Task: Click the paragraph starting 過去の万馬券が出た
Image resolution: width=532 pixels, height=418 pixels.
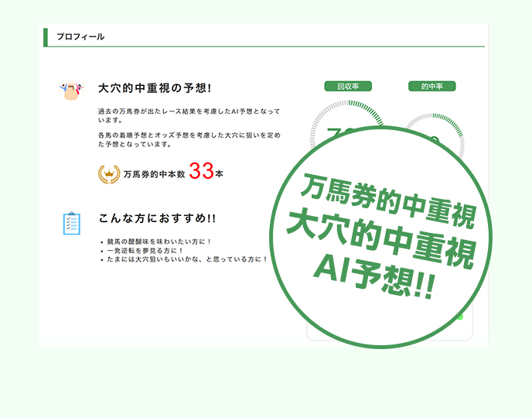Action: click(189, 115)
